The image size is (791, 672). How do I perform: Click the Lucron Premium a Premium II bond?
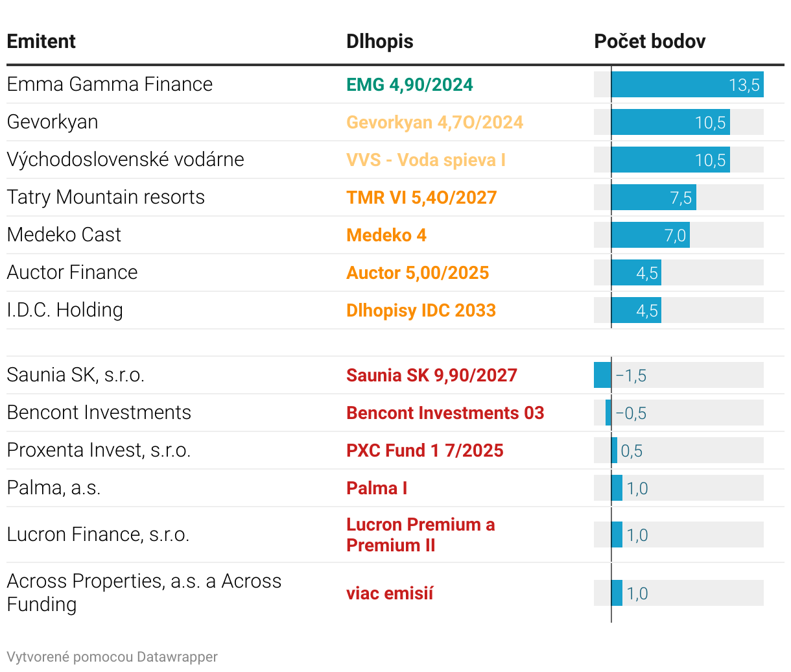420,534
